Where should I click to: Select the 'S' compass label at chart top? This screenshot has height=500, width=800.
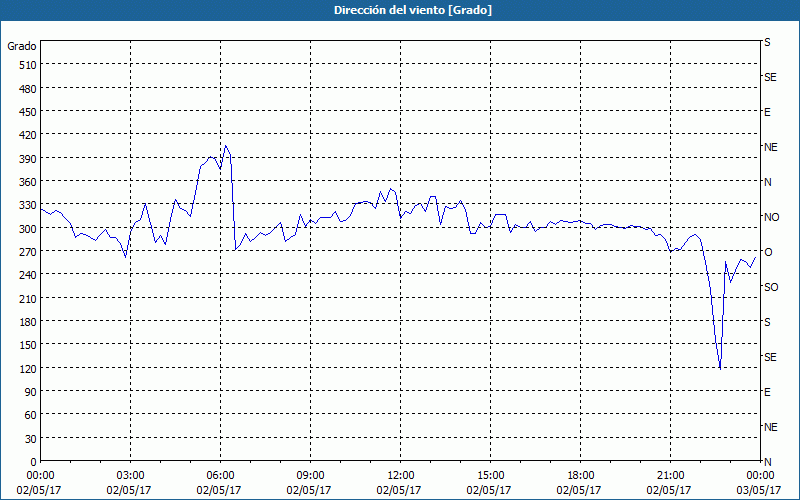[x=767, y=42]
